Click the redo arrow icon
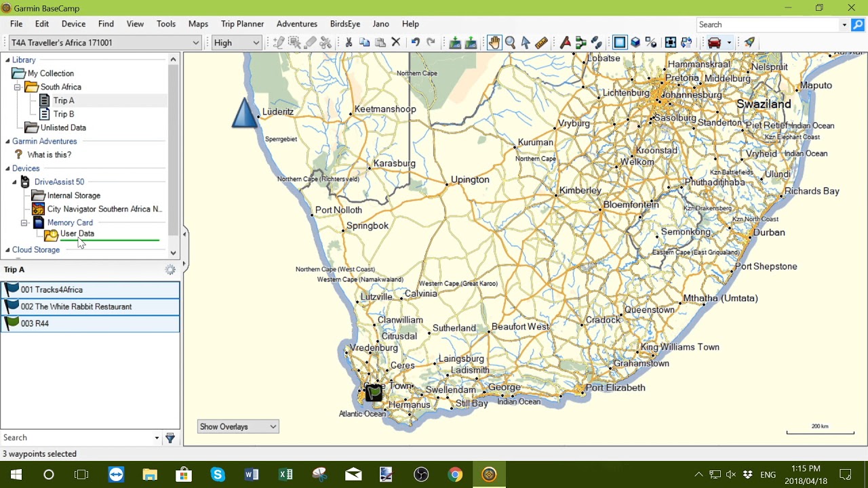868x488 pixels. (x=431, y=43)
